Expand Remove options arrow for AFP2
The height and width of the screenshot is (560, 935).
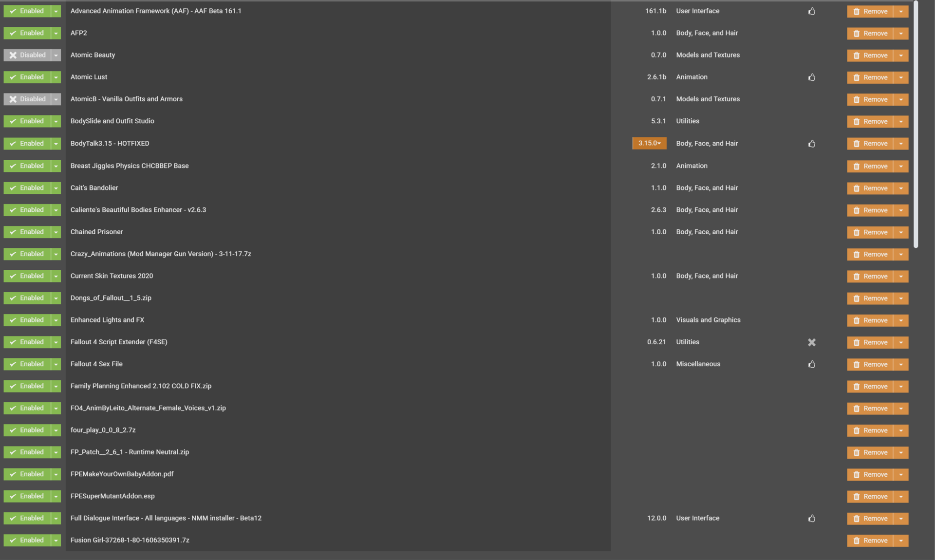pos(901,33)
